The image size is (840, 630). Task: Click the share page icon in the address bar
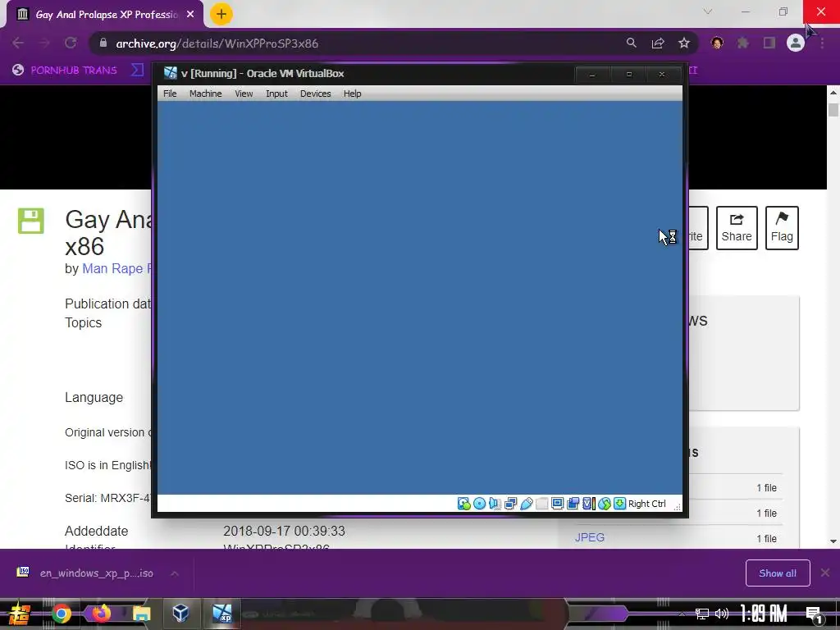[658, 43]
